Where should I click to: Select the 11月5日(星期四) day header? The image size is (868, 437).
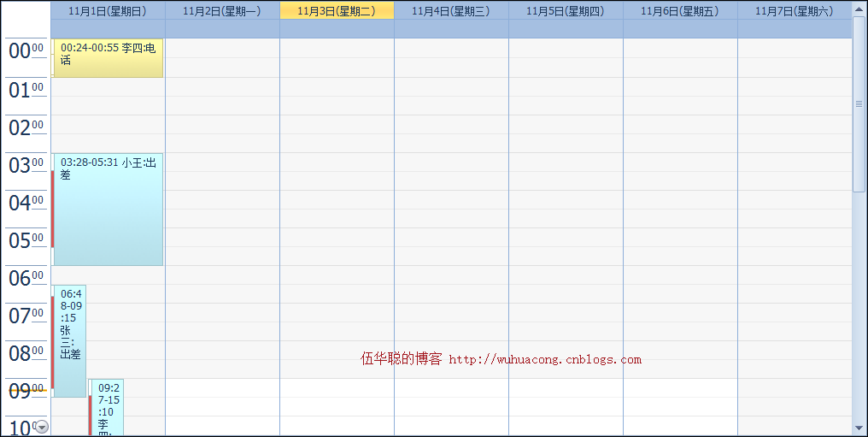point(566,10)
